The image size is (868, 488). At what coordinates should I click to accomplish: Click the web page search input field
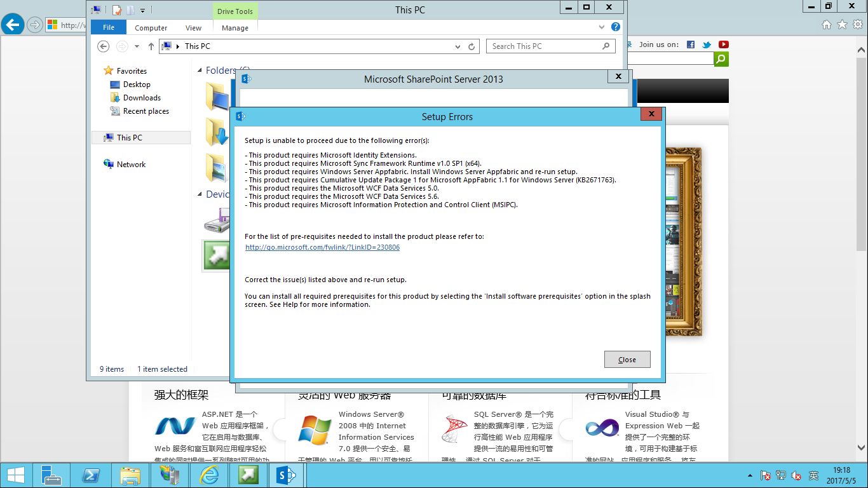point(670,58)
